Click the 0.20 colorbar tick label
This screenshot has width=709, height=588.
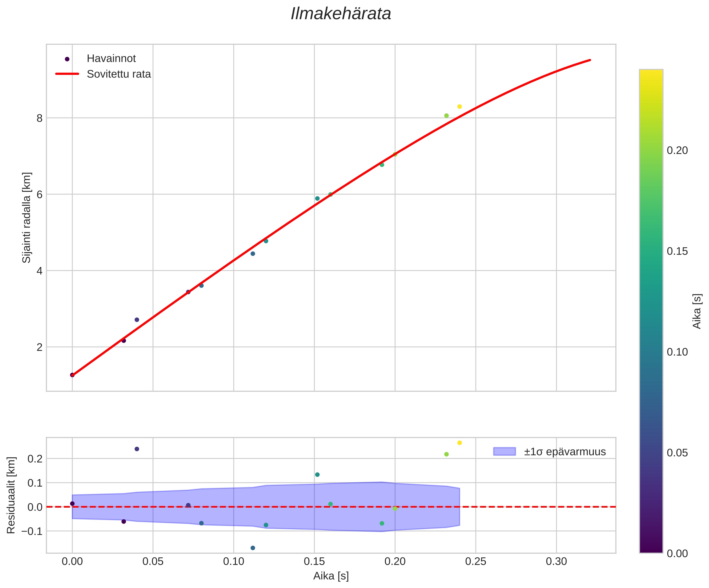point(677,151)
